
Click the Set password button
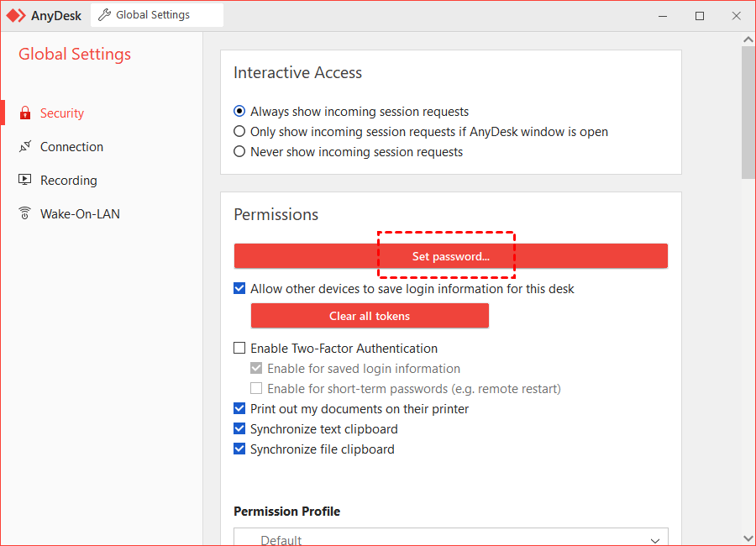tap(450, 255)
